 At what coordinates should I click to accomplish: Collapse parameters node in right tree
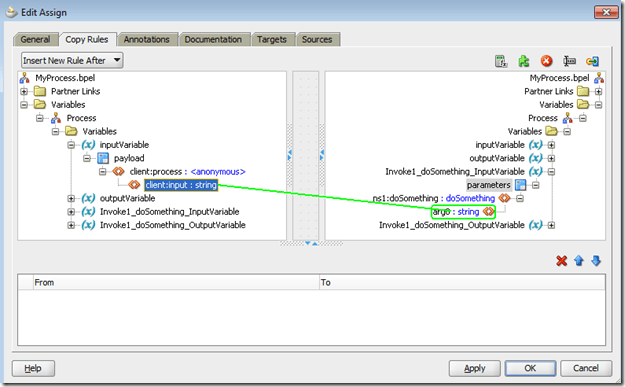point(536,185)
